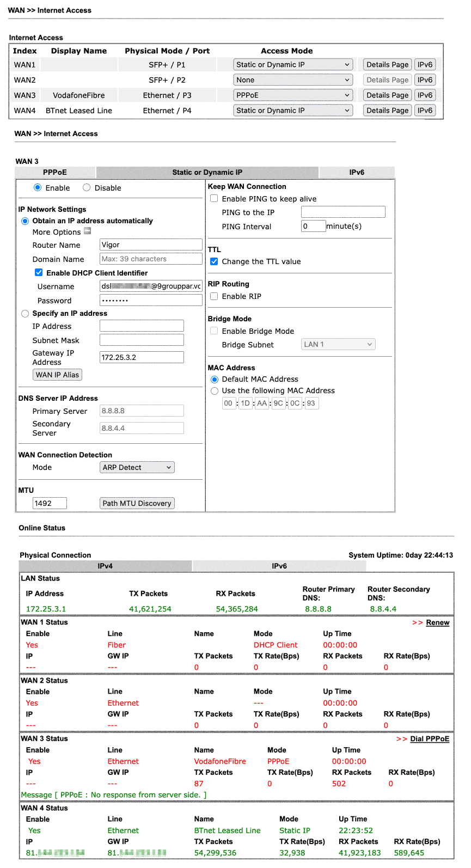Open the IPv6 Online Status tab
Viewport: 471px width, 868px height.
279,566
